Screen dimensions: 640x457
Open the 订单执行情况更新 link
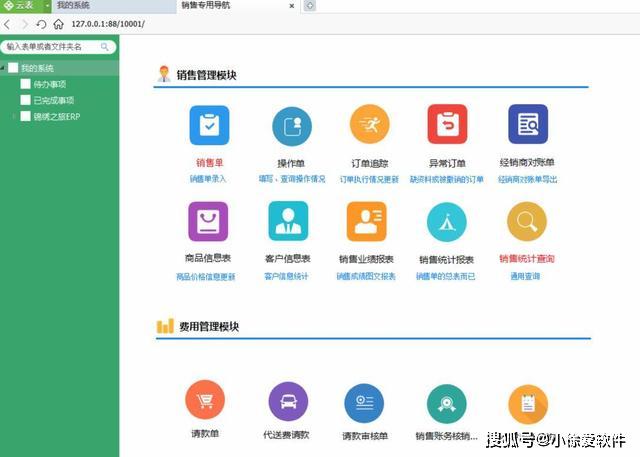(x=369, y=180)
